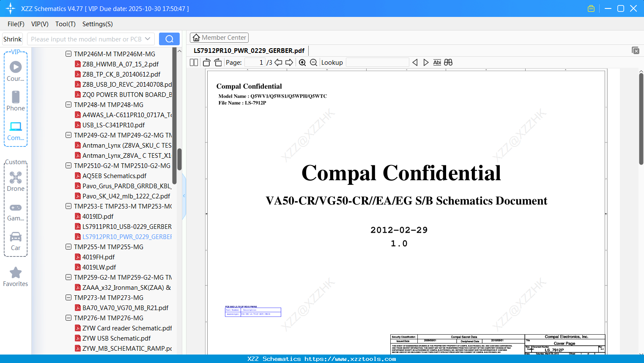Zoom out of the schematic
The width and height of the screenshot is (644, 363).
click(x=313, y=63)
